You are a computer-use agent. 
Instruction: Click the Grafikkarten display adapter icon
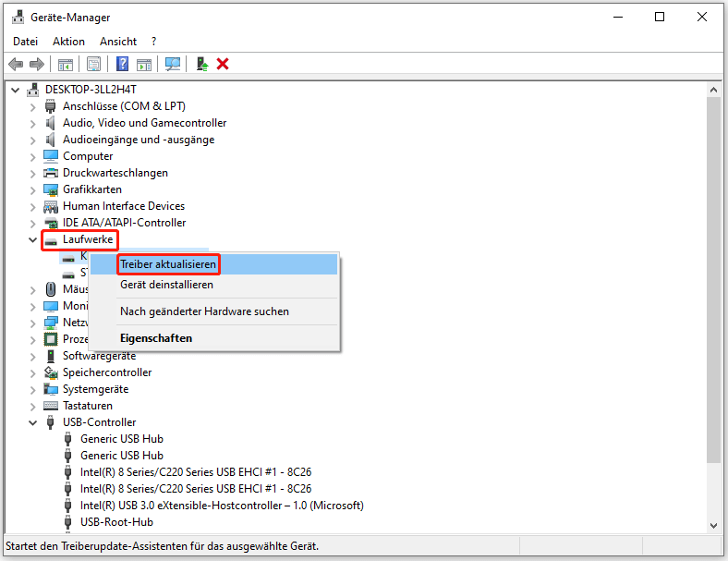51,190
